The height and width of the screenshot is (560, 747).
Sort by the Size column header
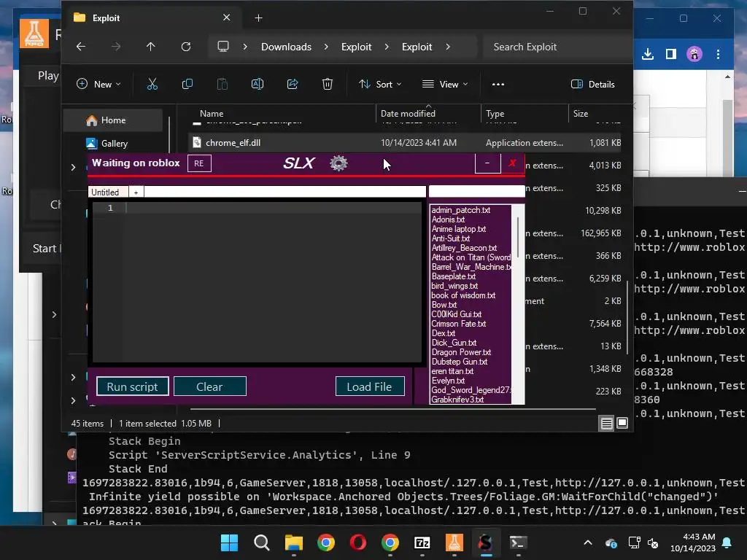[581, 113]
